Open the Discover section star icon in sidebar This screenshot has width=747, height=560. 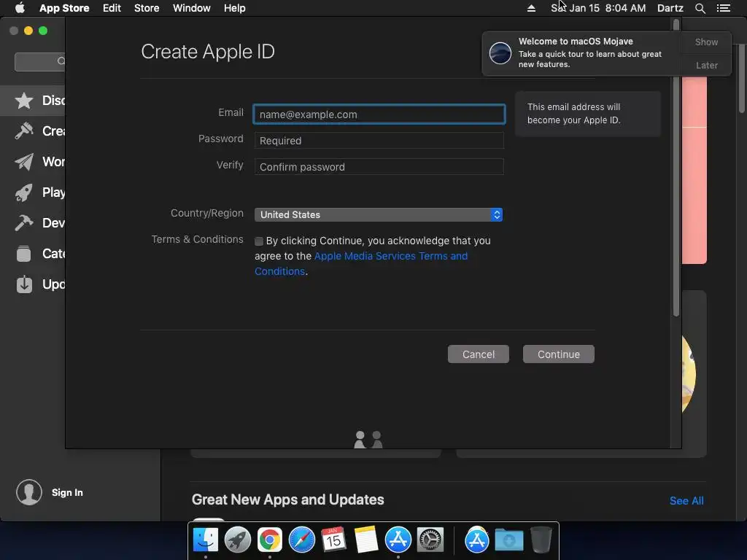24,101
